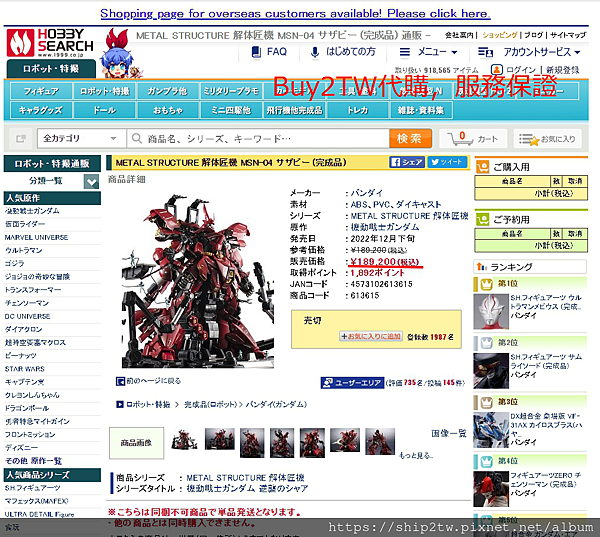This screenshot has width=600, height=537.
Task: Click the サイトマップ header link
Action: coord(568,35)
